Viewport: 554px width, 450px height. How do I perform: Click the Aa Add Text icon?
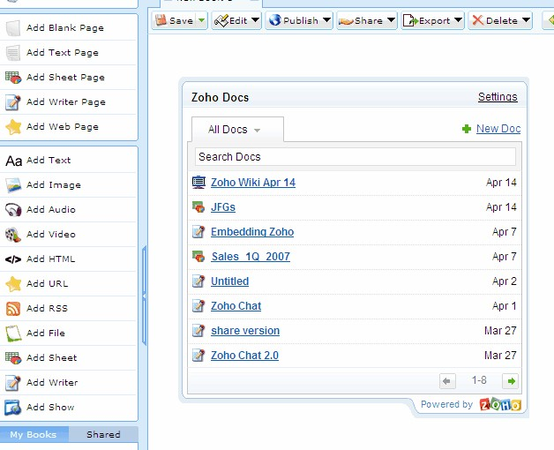[14, 161]
